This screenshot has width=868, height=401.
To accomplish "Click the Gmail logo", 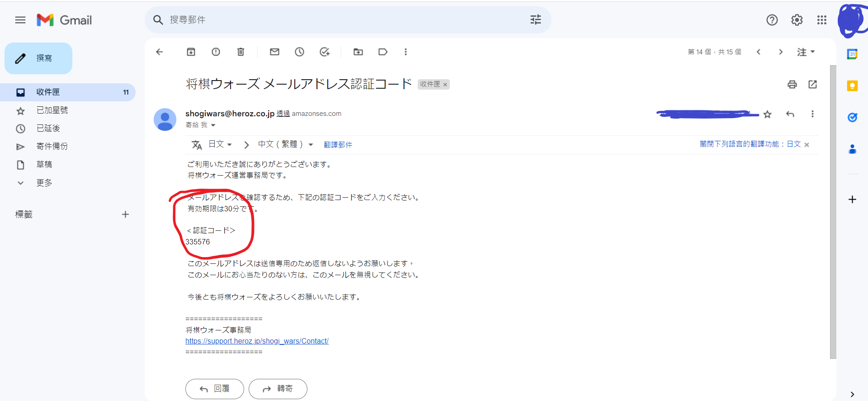I will pos(64,20).
